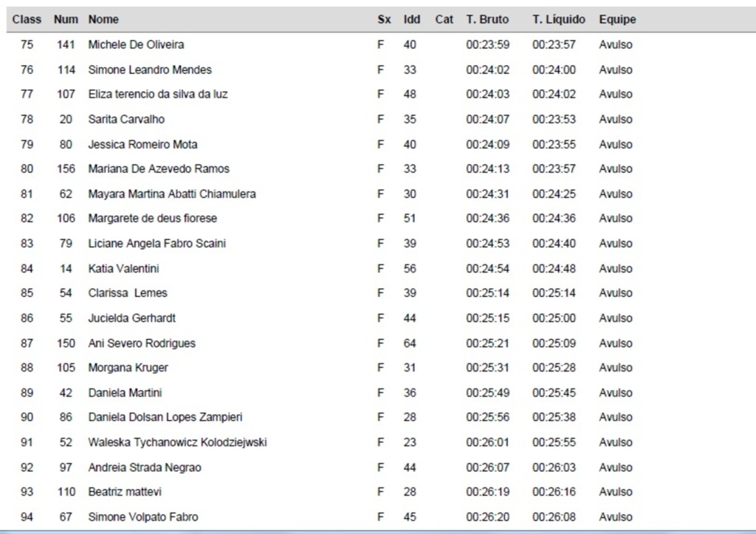Click on Waleska Tychanowicz Kolodziejwski
The height and width of the screenshot is (534, 756).
(x=177, y=442)
